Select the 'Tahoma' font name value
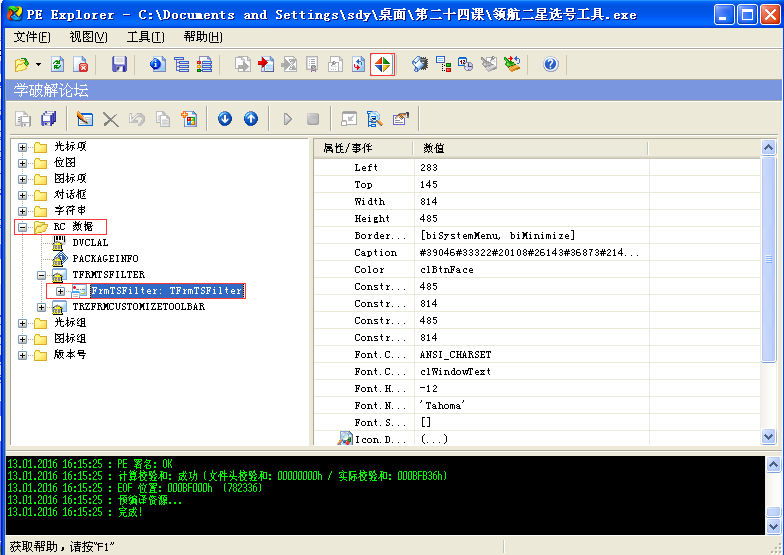784x555 pixels. [x=442, y=406]
